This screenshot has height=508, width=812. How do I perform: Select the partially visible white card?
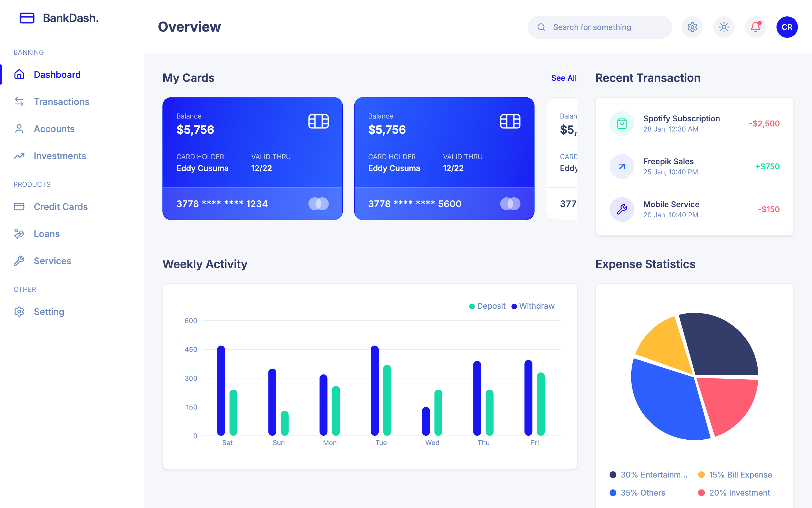562,159
